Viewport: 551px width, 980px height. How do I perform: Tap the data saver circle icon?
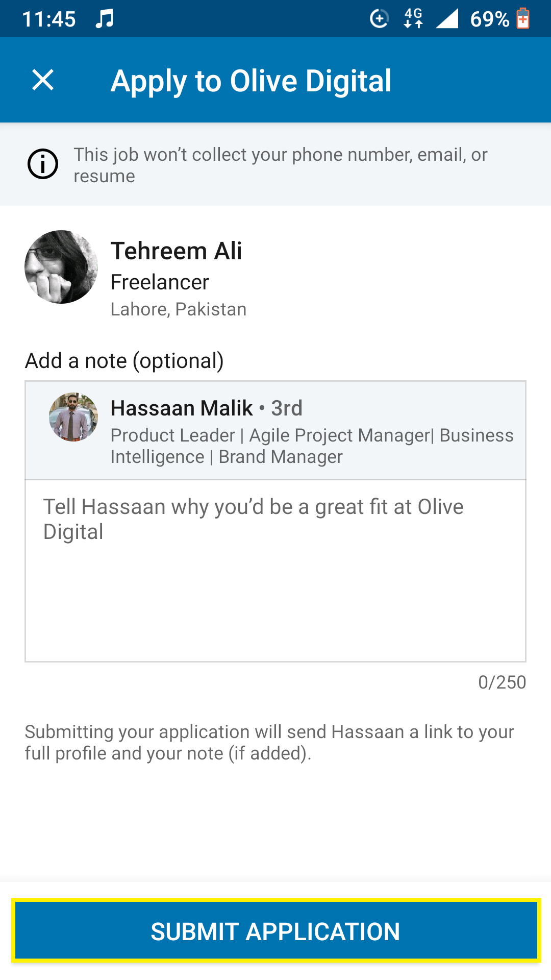pyautogui.click(x=379, y=19)
